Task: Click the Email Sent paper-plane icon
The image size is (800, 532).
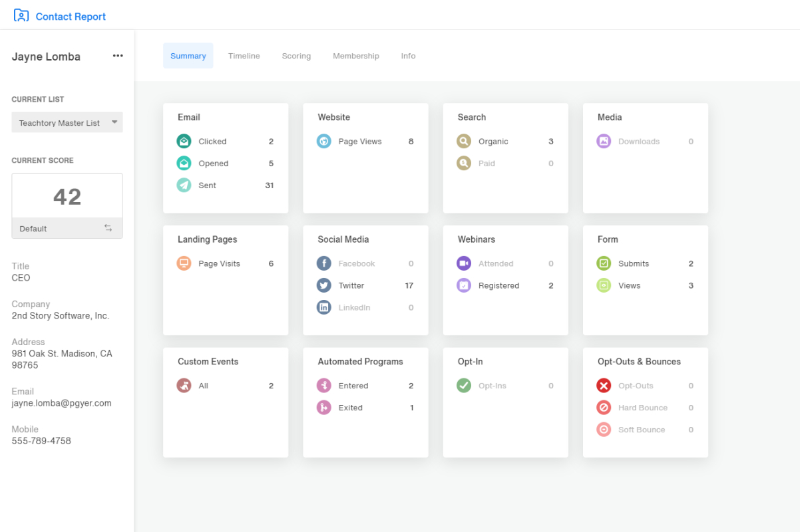Action: tap(184, 185)
